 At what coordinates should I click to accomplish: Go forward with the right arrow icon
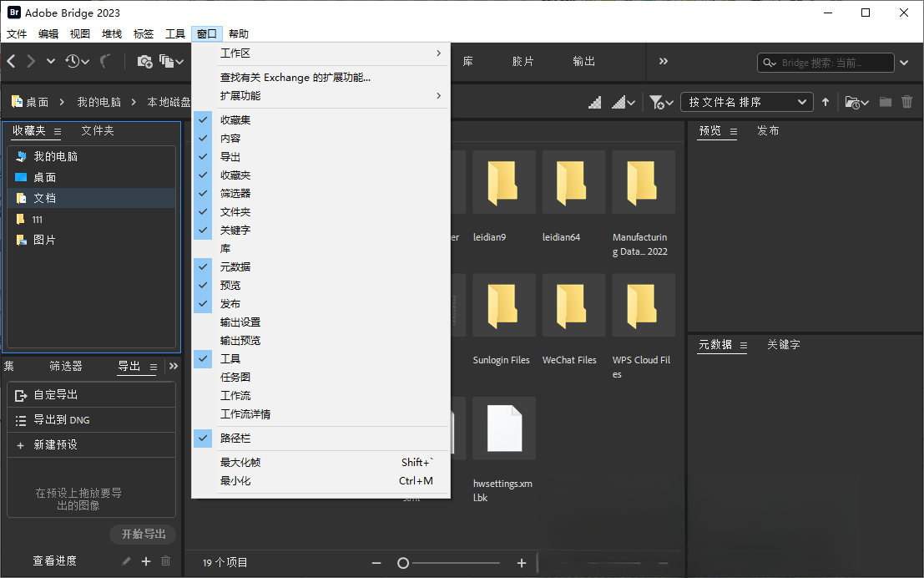(x=31, y=61)
